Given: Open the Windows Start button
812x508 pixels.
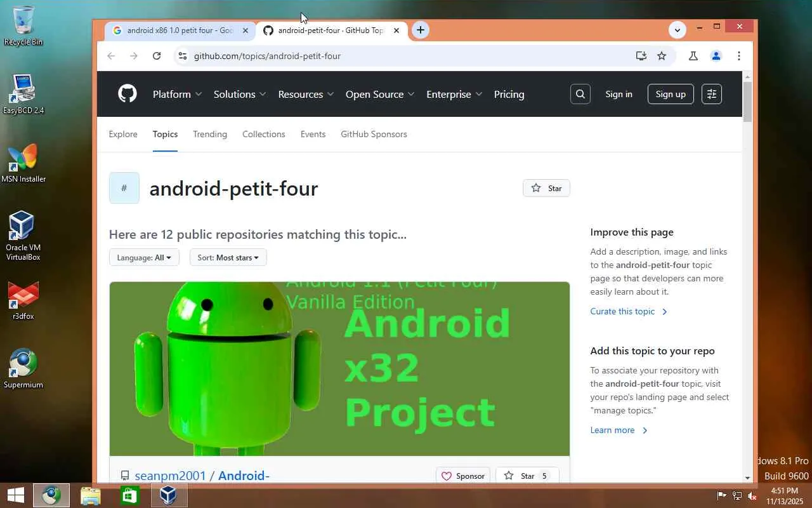Looking at the screenshot, I should click(x=15, y=495).
